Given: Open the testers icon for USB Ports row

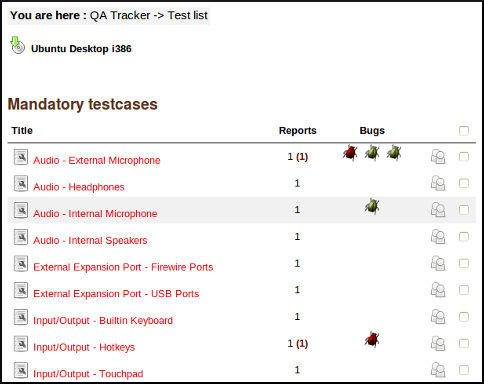Looking at the screenshot, I should pos(438,290).
